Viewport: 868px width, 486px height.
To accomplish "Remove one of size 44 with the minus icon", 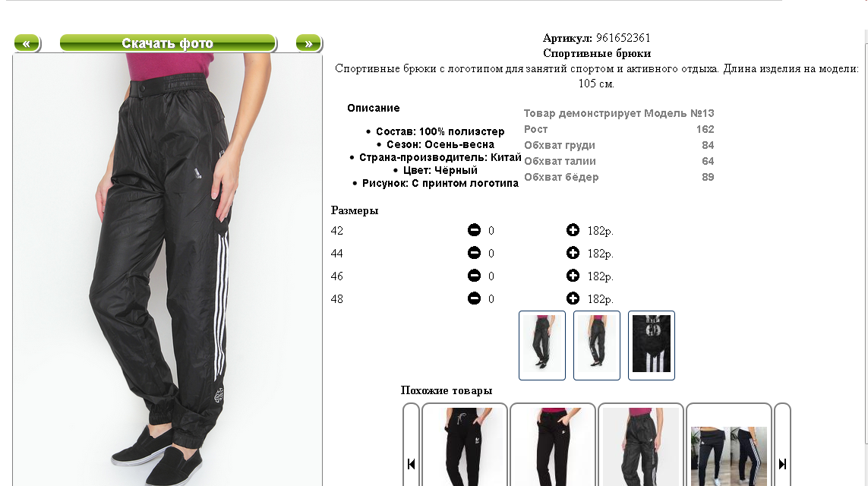I will (474, 253).
